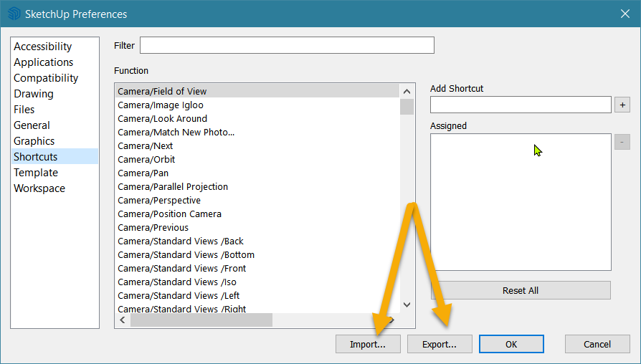Select Camera/Standard Views /Iso
Image resolution: width=641 pixels, height=364 pixels.
tap(257, 282)
